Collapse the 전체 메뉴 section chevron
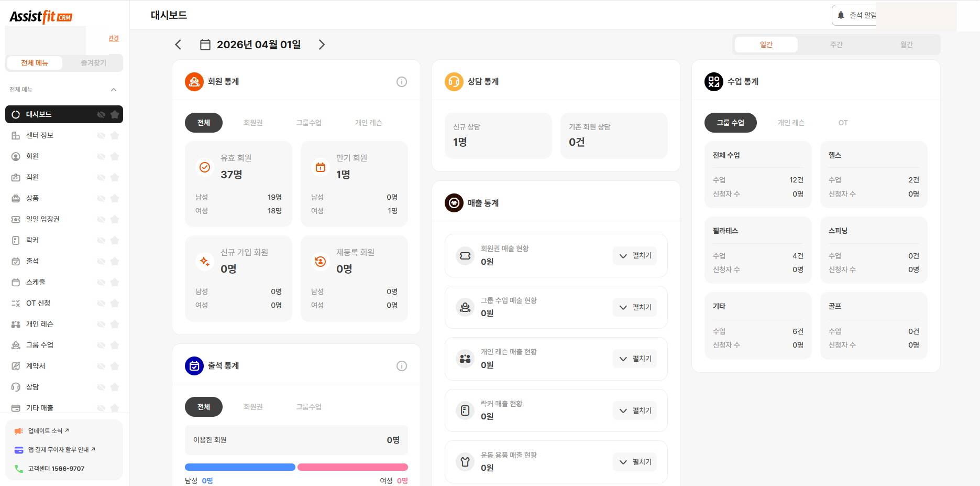This screenshot has height=486, width=980. click(x=114, y=89)
